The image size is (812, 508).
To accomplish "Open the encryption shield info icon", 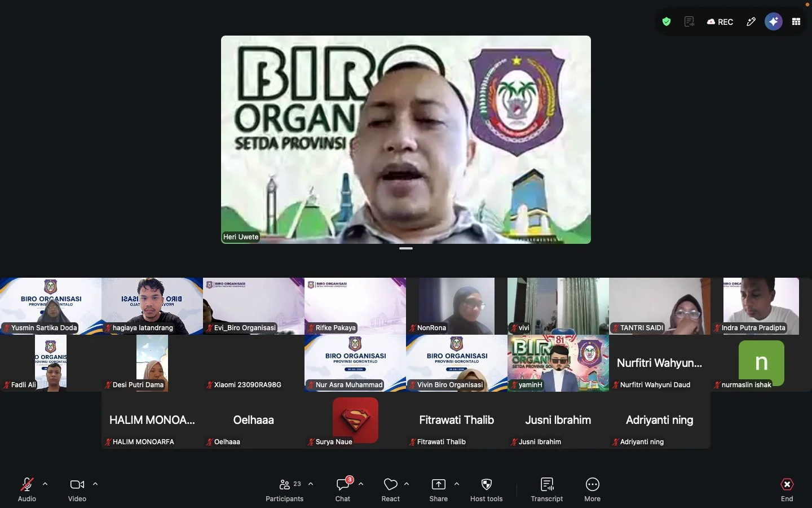I will (667, 22).
